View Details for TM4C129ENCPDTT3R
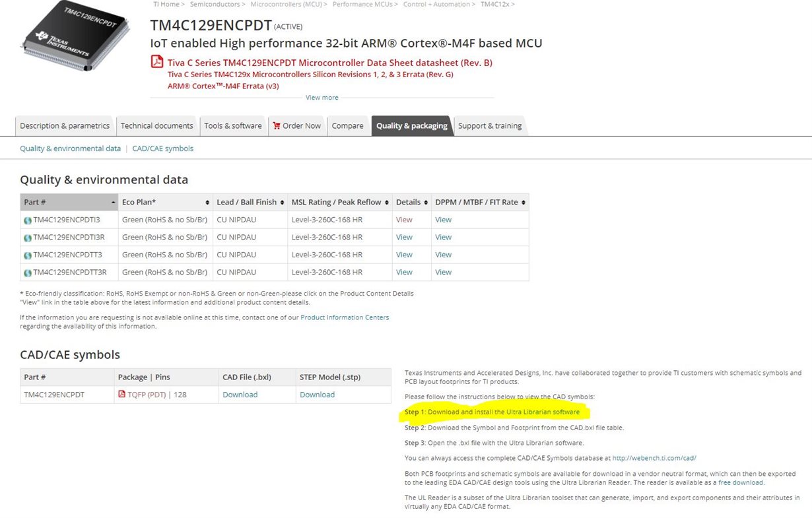The width and height of the screenshot is (812, 518). tap(404, 272)
